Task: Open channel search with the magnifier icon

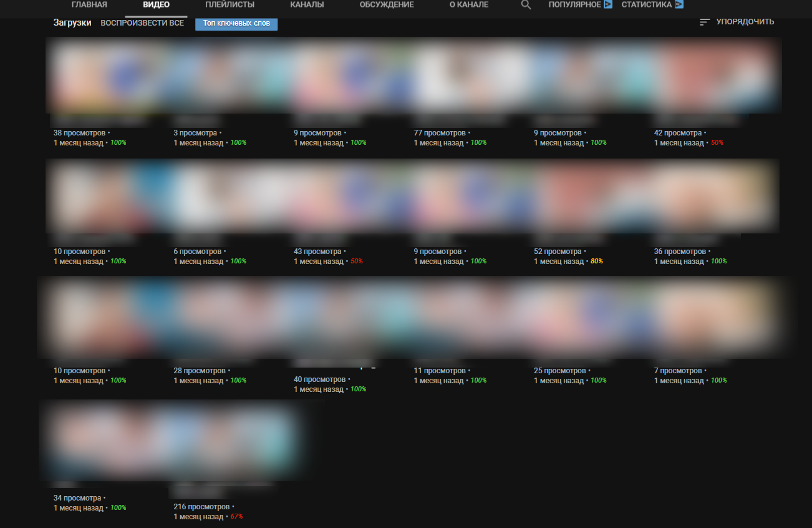Action: click(526, 4)
